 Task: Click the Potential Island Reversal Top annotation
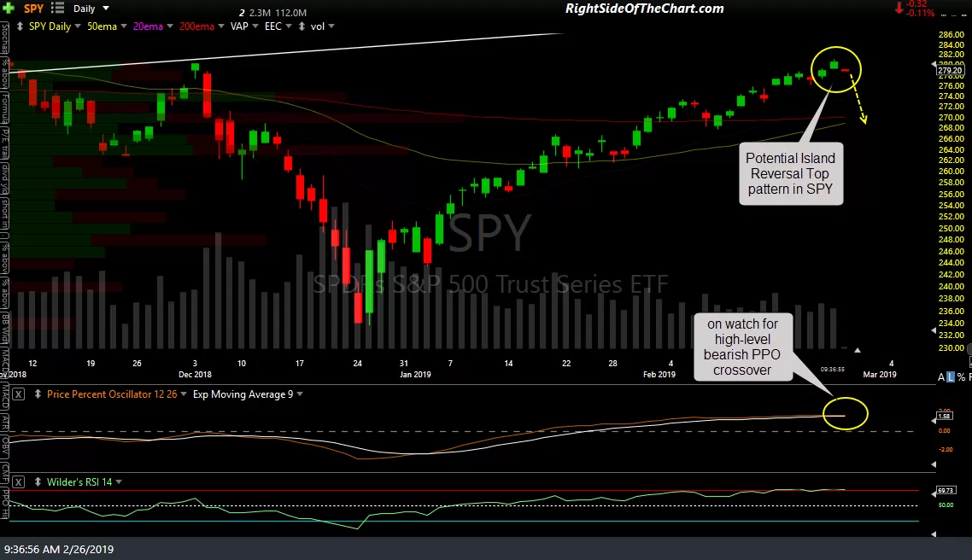(x=790, y=174)
